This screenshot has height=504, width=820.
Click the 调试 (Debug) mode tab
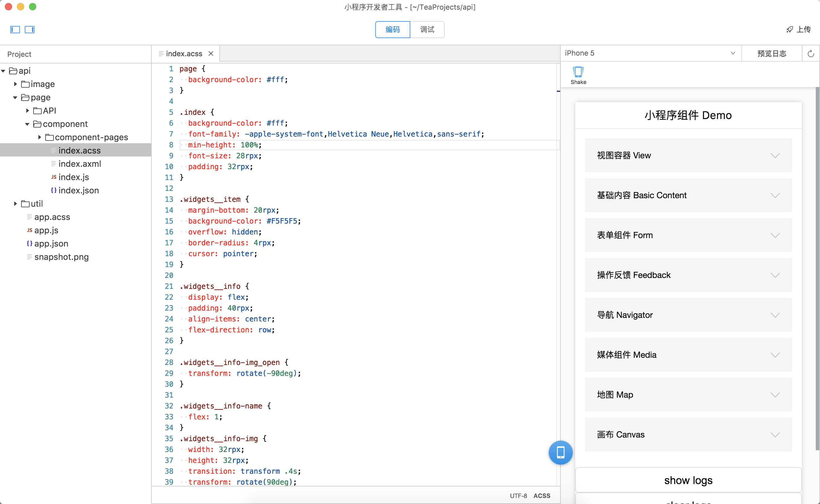coord(427,29)
